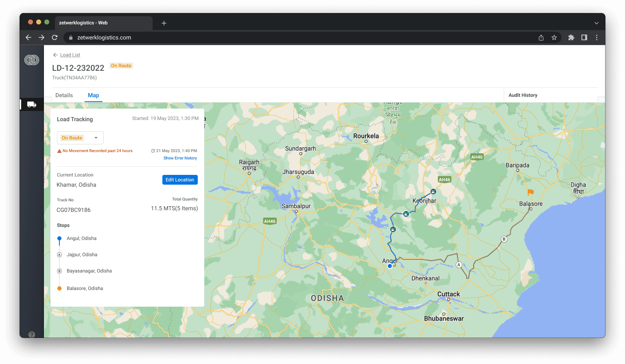Viewport: 625px width, 364px height.
Task: Click the Sambalpur label on map
Action: pyautogui.click(x=296, y=206)
